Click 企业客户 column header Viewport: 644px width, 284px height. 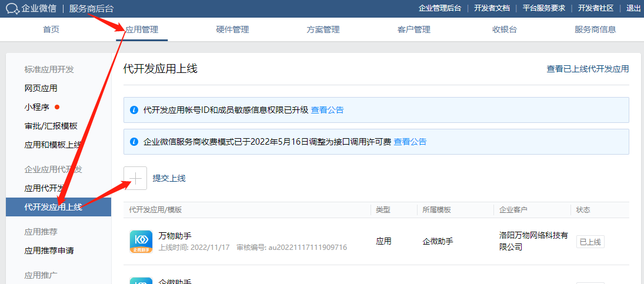click(x=513, y=210)
